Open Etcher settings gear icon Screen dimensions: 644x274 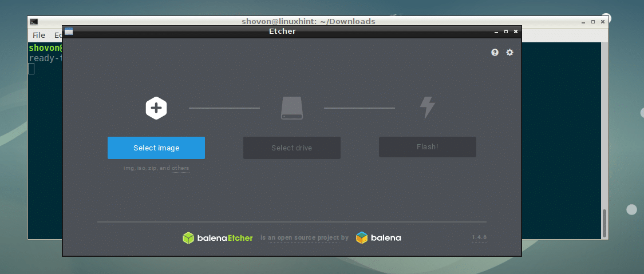click(509, 53)
